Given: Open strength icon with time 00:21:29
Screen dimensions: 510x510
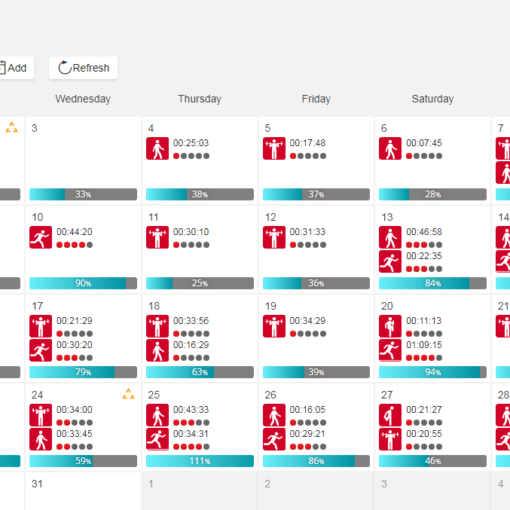Looking at the screenshot, I should click(x=41, y=326).
